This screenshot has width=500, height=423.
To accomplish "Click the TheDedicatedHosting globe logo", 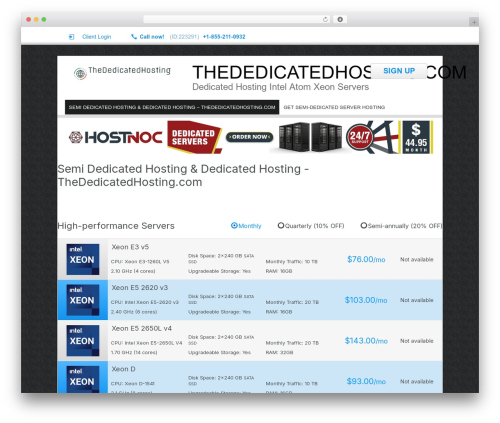I will (80, 73).
